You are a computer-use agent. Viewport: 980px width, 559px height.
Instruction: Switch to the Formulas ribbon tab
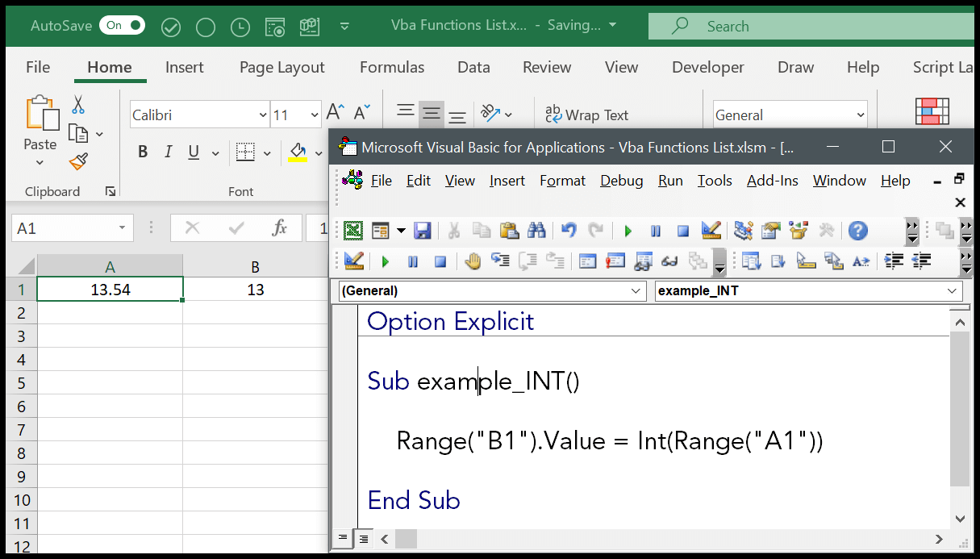pyautogui.click(x=392, y=68)
